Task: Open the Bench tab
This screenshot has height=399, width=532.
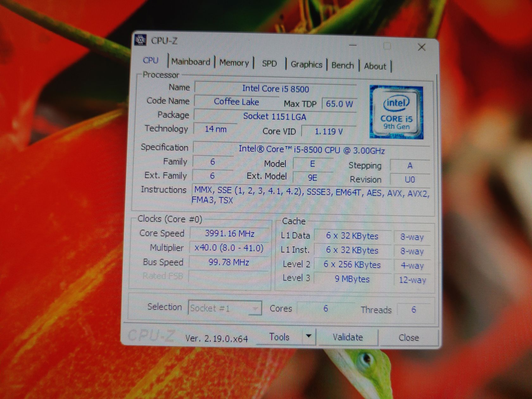Action: click(x=342, y=66)
